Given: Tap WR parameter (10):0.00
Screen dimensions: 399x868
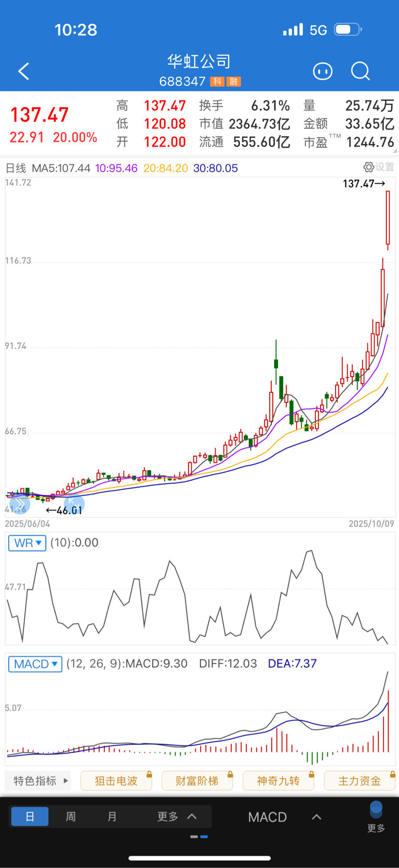Looking at the screenshot, I should (x=74, y=543).
